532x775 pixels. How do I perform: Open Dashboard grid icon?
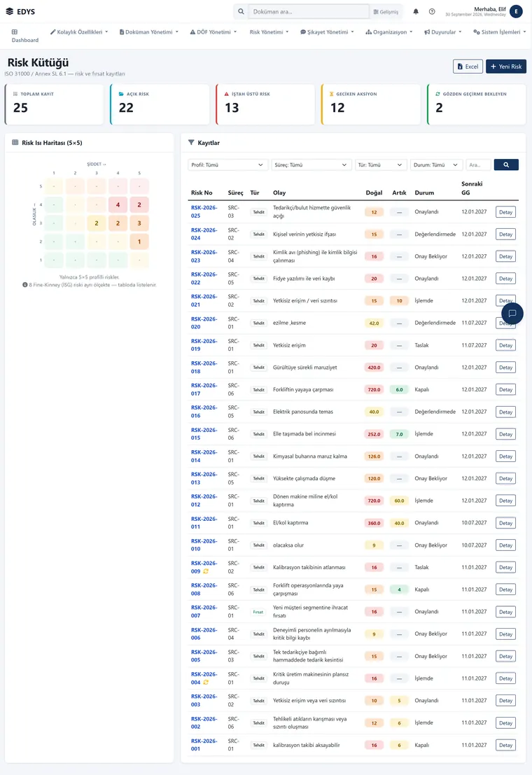(15, 32)
